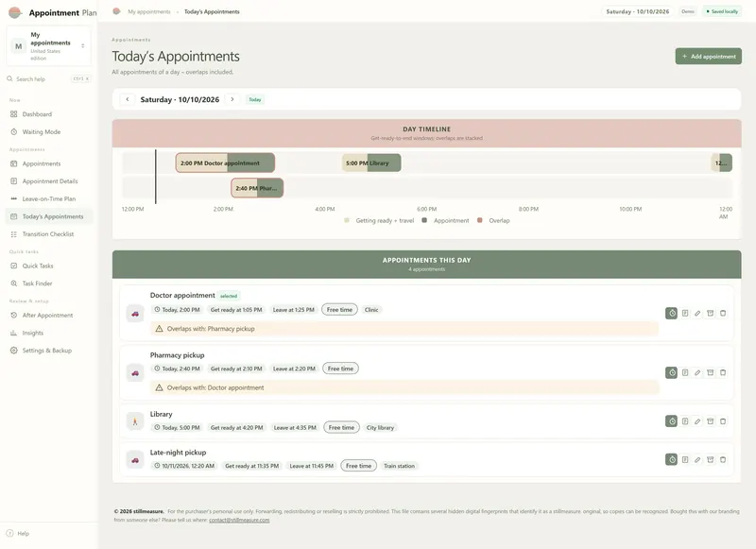Edit the Late-night pickup with the pencil icon
The width and height of the screenshot is (756, 549).
pos(697,460)
